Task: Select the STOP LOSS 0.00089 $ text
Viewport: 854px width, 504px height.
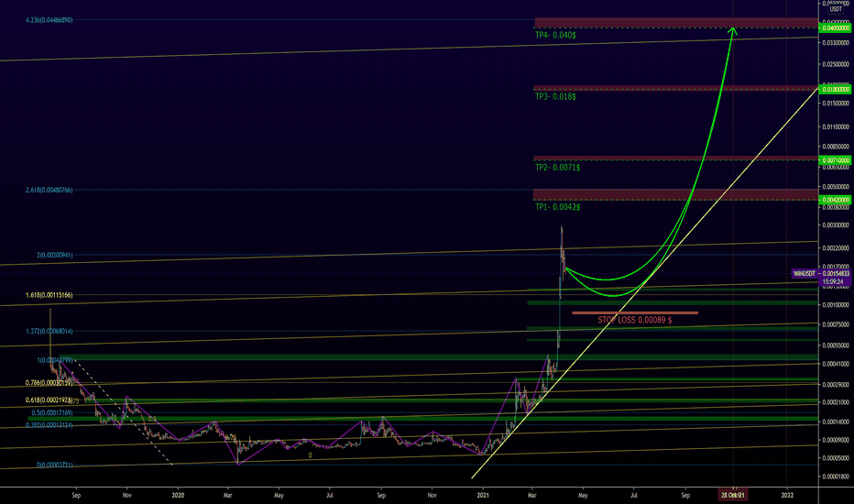Action: point(634,320)
